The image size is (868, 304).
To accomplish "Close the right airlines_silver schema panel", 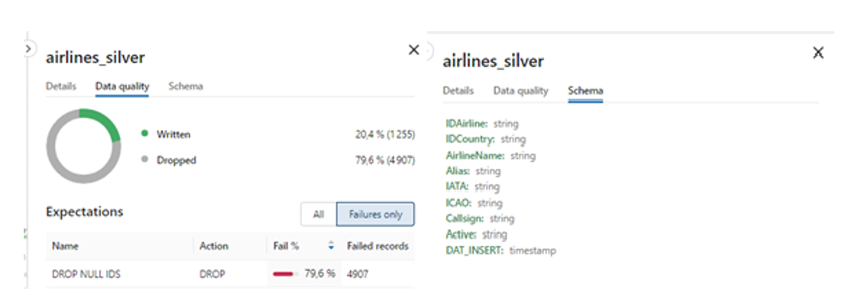I will coord(818,53).
